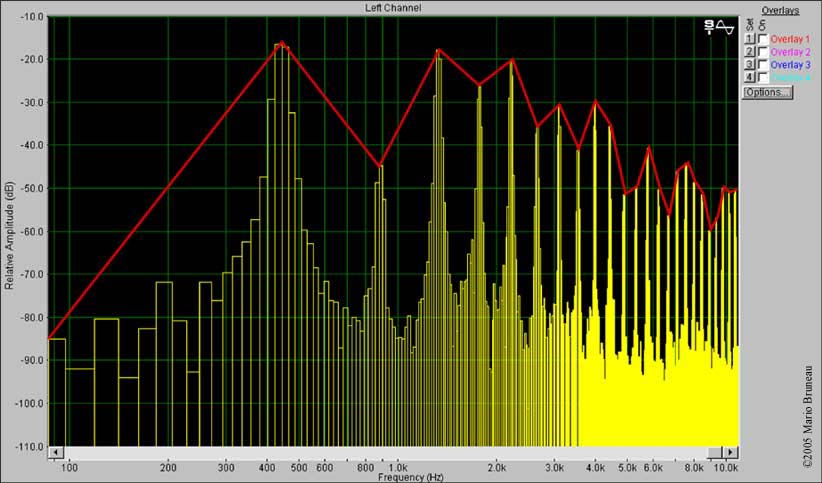
Task: Click the 'Overlays' heading
Action: [780, 10]
